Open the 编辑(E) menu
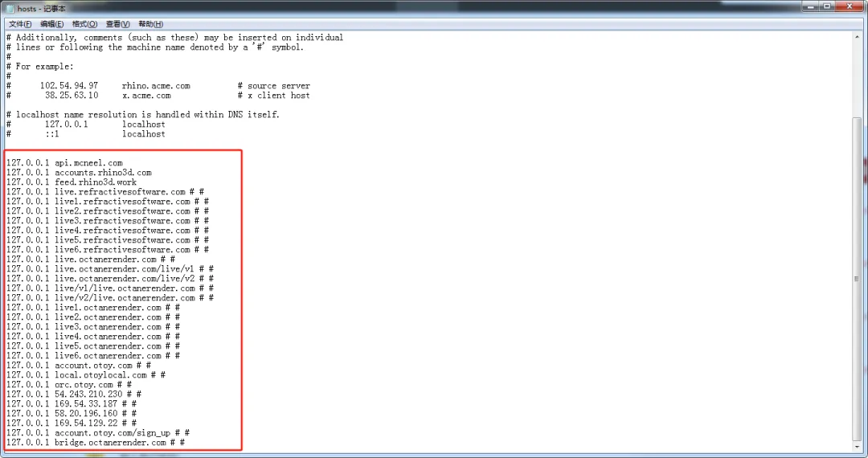Screen dimensions: 868x458 pyautogui.click(x=51, y=24)
